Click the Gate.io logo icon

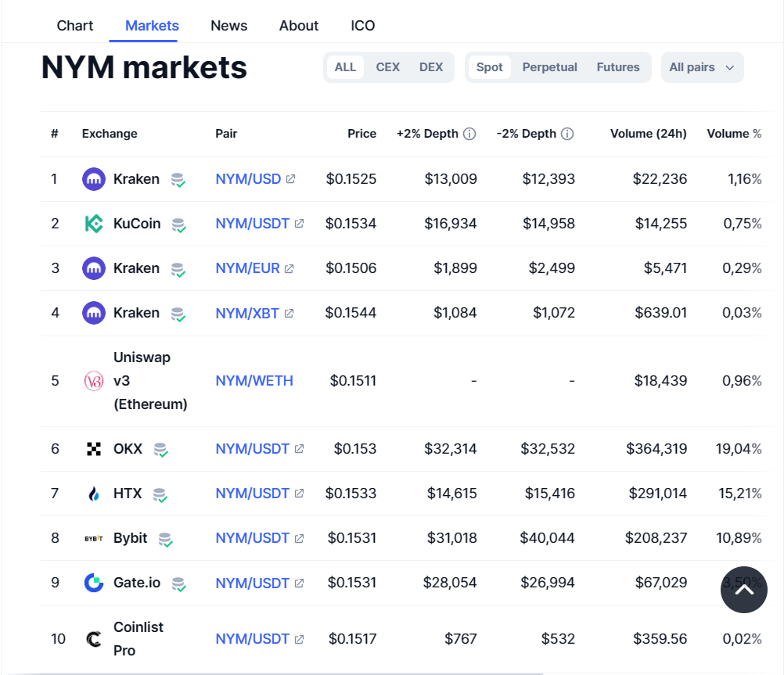pos(93,583)
